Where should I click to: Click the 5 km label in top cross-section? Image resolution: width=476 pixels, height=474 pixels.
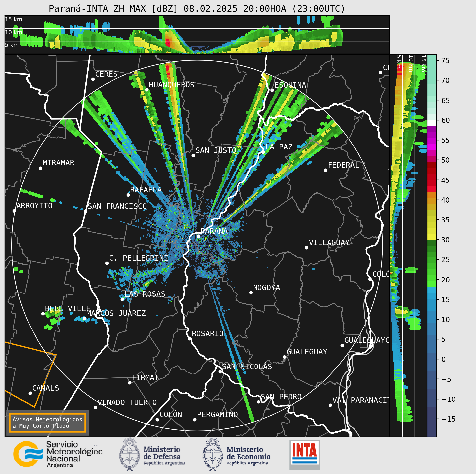[x=12, y=45]
